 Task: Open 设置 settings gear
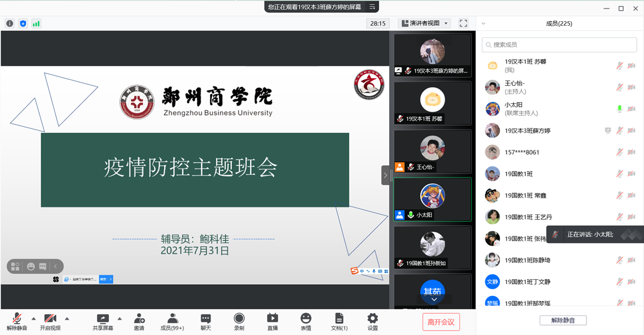pos(373,322)
